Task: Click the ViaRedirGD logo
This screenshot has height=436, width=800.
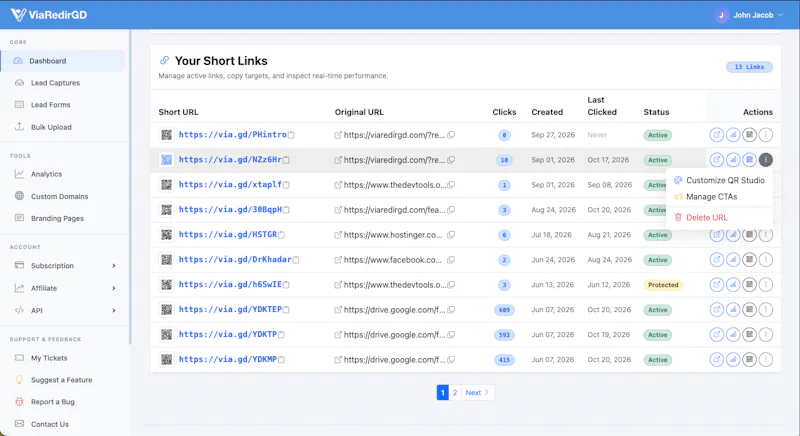Action: pyautogui.click(x=49, y=15)
